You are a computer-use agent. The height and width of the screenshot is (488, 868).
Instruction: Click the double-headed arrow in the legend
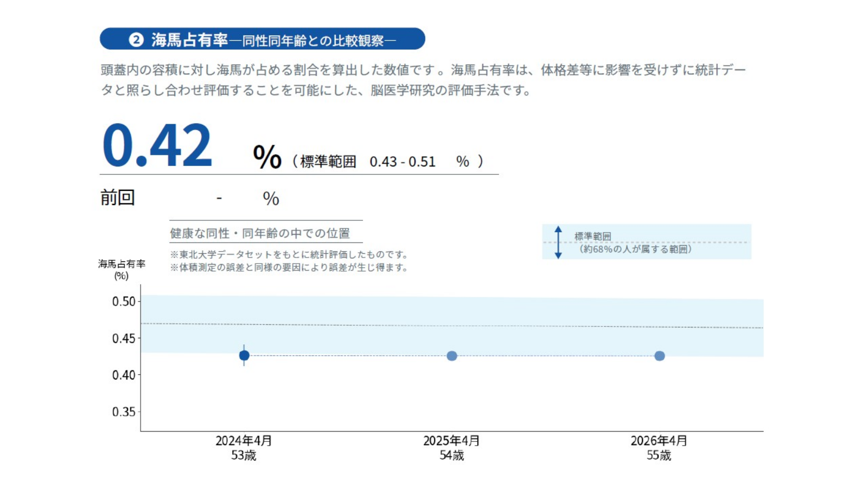[x=558, y=242]
